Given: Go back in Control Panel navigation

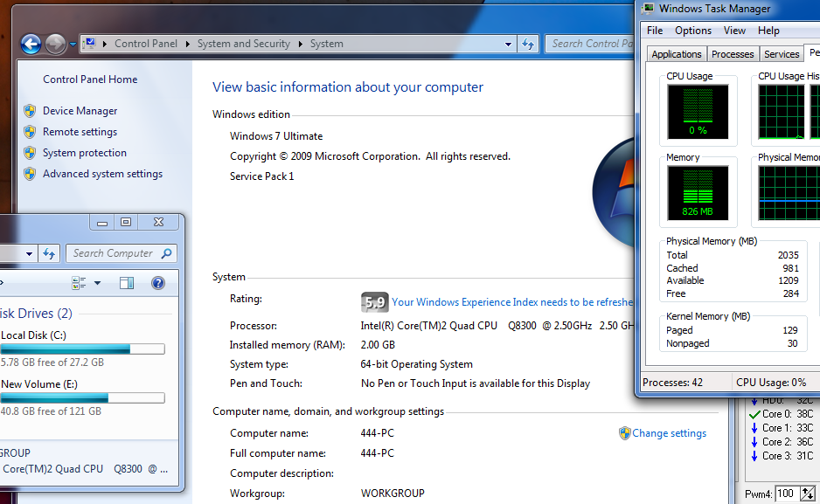Looking at the screenshot, I should click(31, 44).
